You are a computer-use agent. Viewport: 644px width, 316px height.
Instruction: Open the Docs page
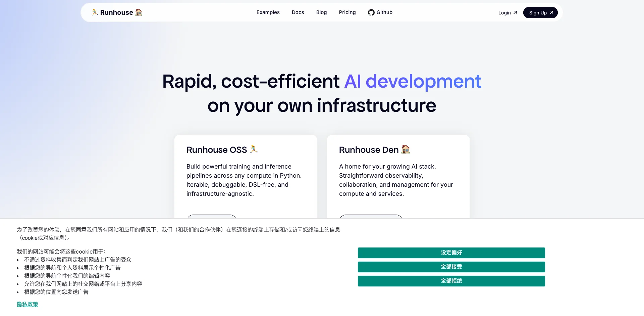point(298,12)
